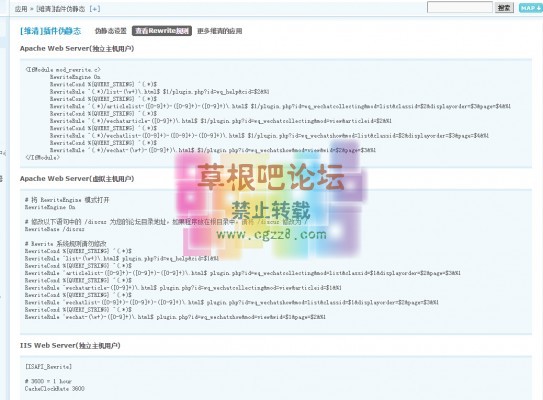Click the Apache Web Server(独立主机用户) heading
Image resolution: width=543 pixels, height=400 pixels.
coord(77,48)
